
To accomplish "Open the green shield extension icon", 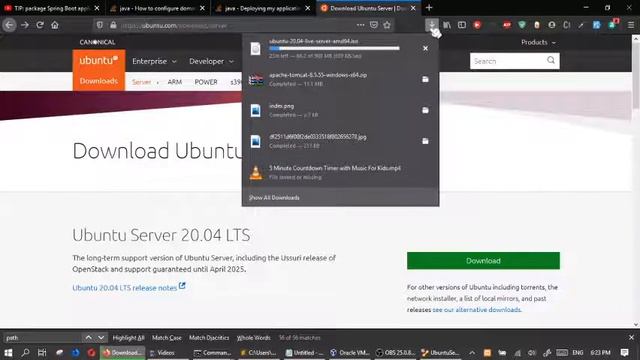I will coord(522,25).
